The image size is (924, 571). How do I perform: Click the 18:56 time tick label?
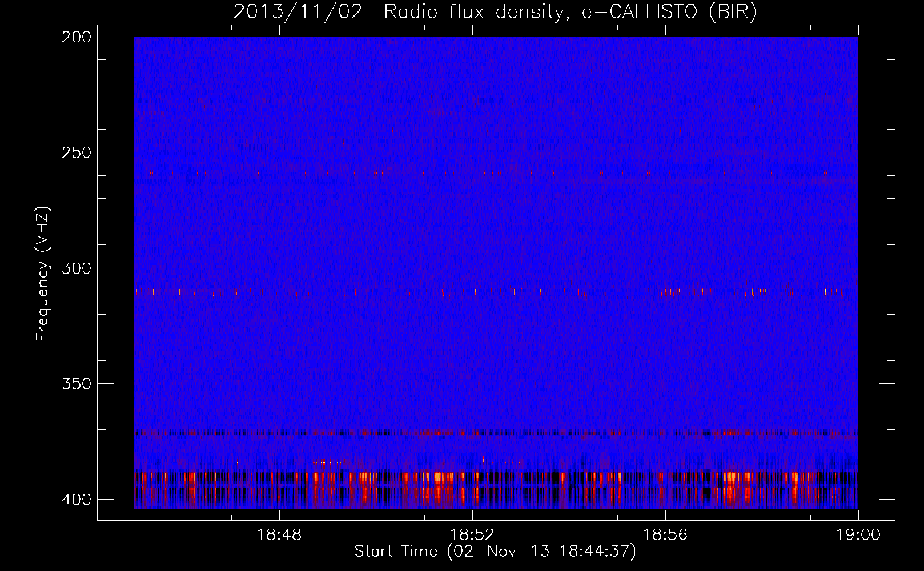point(665,535)
